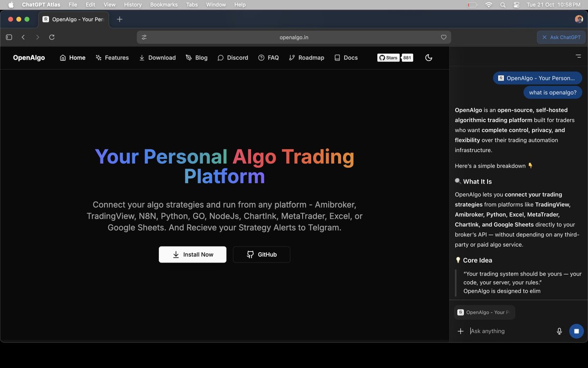Start voice input with microphone icon

click(x=559, y=331)
